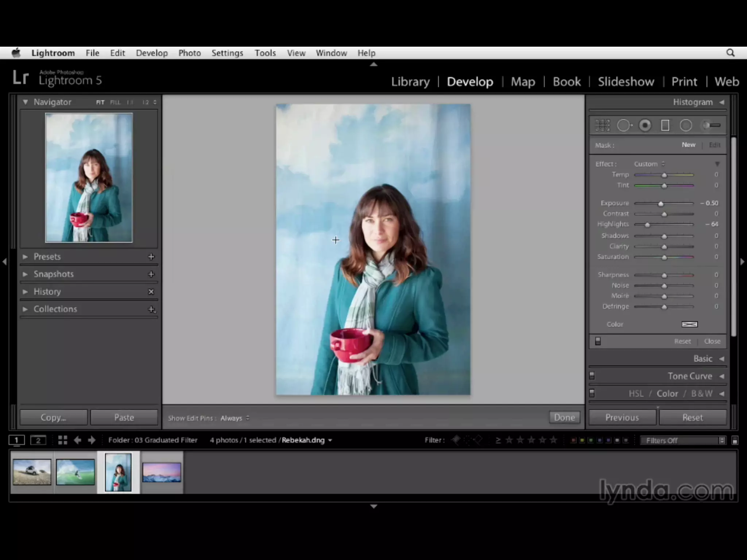Image resolution: width=747 pixels, height=560 pixels.
Task: Go to next photo arrow
Action: (92, 440)
